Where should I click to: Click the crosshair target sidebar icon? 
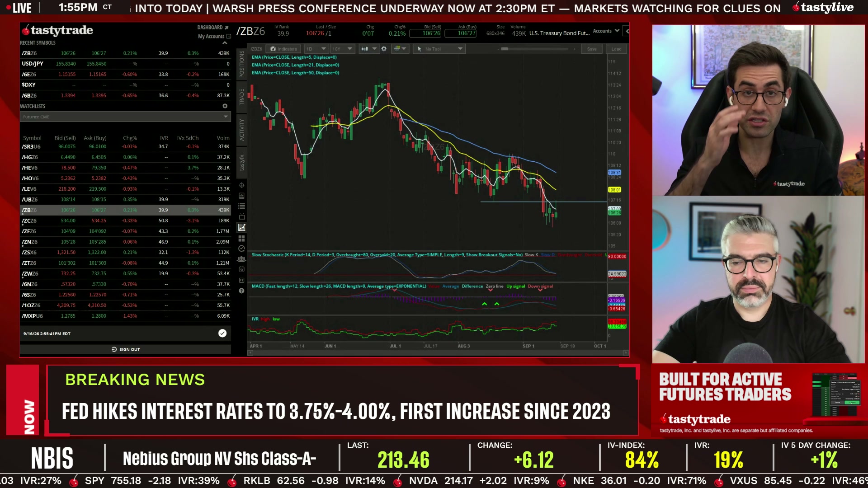click(x=241, y=185)
